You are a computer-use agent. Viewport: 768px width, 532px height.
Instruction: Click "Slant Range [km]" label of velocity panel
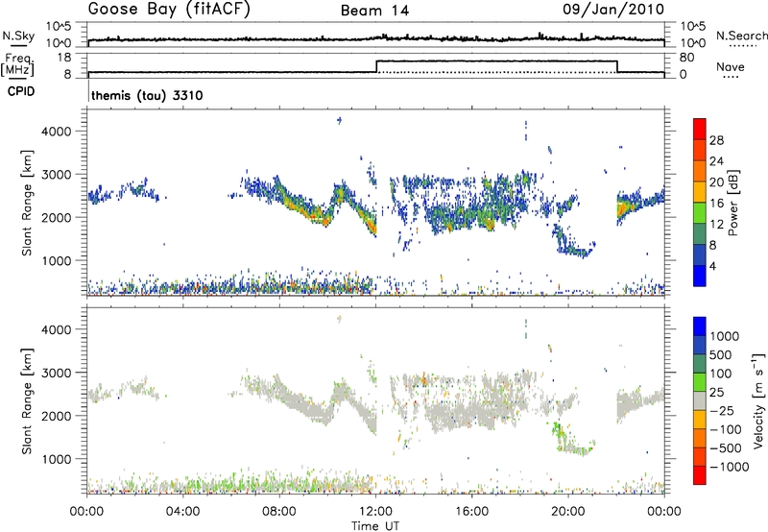click(x=27, y=401)
